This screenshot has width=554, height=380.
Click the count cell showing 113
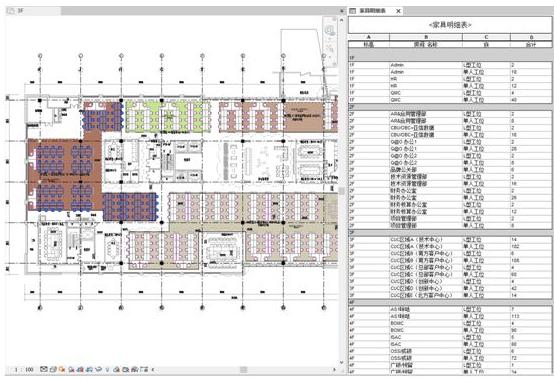pos(531,316)
